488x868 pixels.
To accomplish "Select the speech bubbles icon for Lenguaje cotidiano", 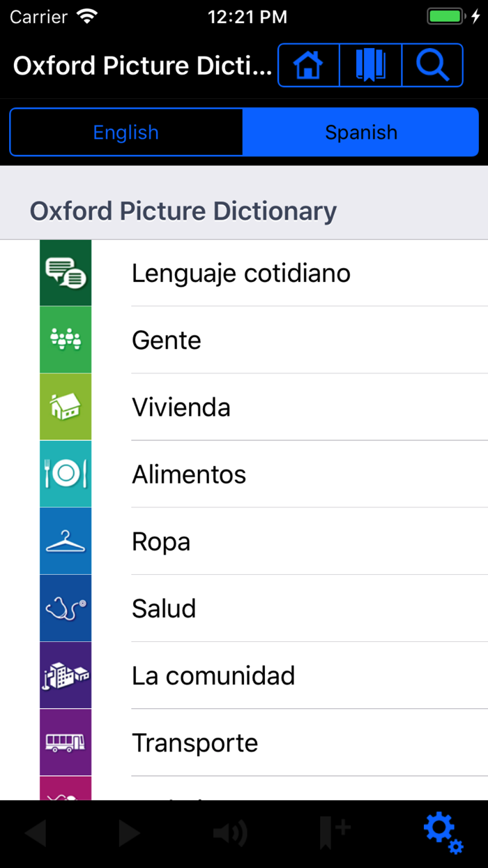I will pos(66,272).
